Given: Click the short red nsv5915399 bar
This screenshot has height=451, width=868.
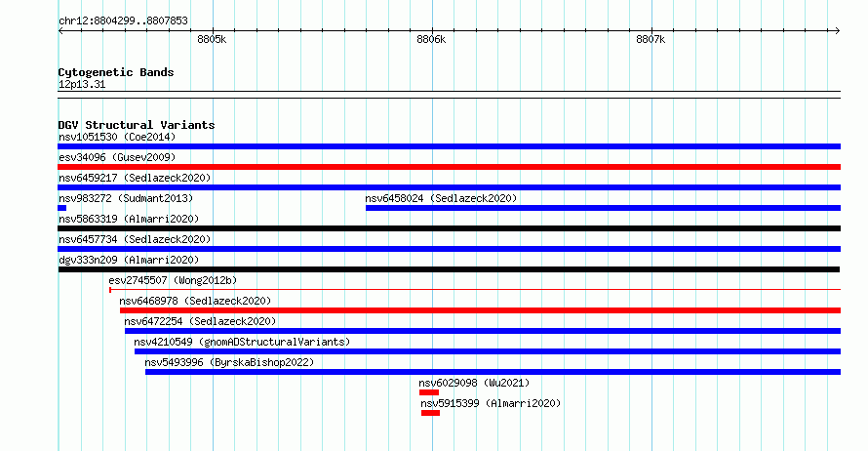Looking at the screenshot, I should point(430,413).
